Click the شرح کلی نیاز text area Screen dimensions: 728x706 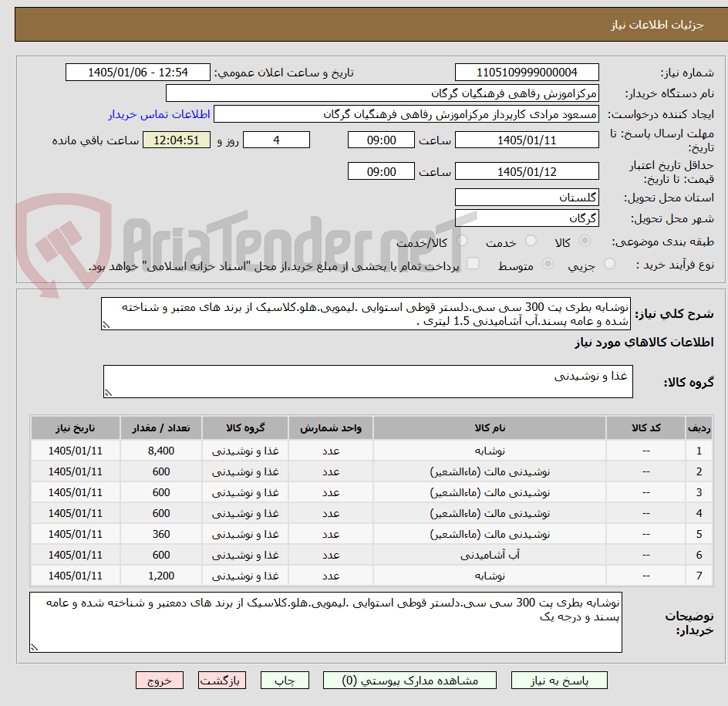coord(366,314)
